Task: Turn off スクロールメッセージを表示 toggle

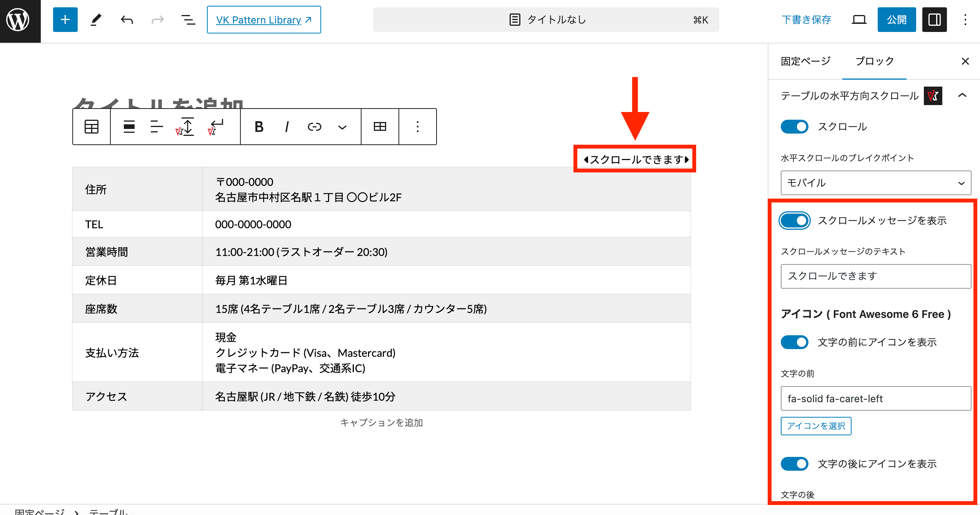Action: pyautogui.click(x=794, y=221)
